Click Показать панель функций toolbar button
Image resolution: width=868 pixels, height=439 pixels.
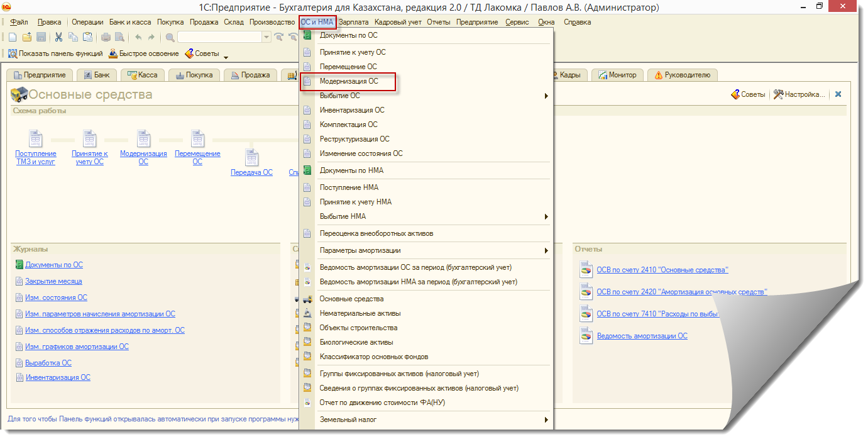pos(55,53)
